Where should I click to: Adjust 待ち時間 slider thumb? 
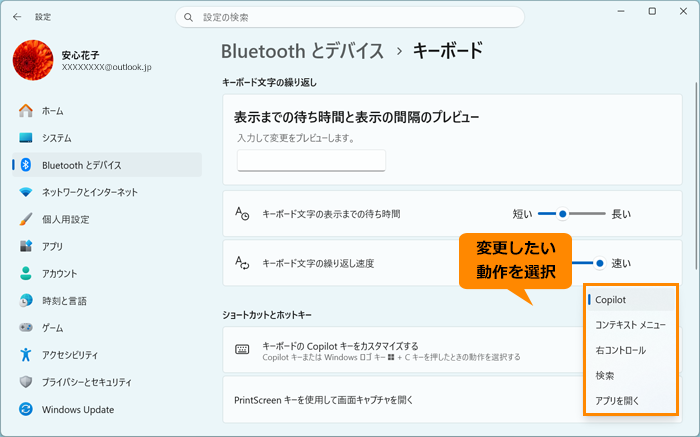[x=563, y=214]
